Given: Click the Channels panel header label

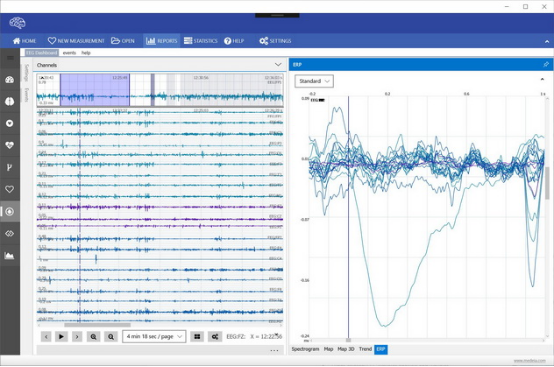Looking at the screenshot, I should pos(47,65).
